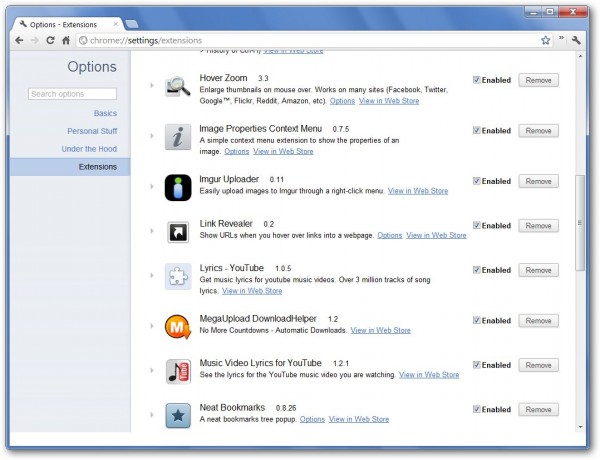Open the Personal Stuff section
The width and height of the screenshot is (600, 460).
[x=92, y=131]
